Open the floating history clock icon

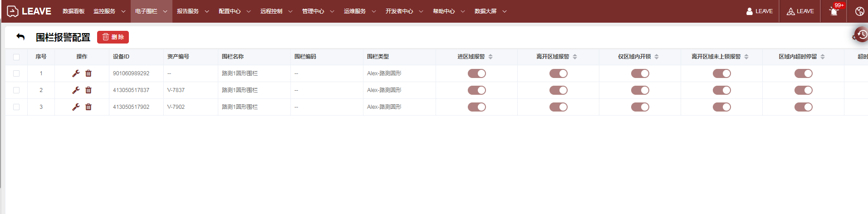point(861,34)
